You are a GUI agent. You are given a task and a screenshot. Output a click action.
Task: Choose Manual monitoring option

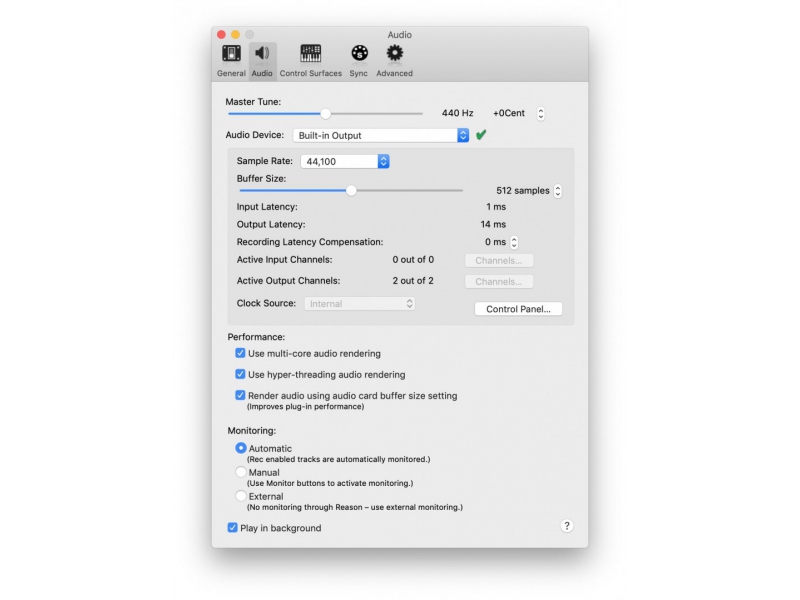tap(241, 472)
